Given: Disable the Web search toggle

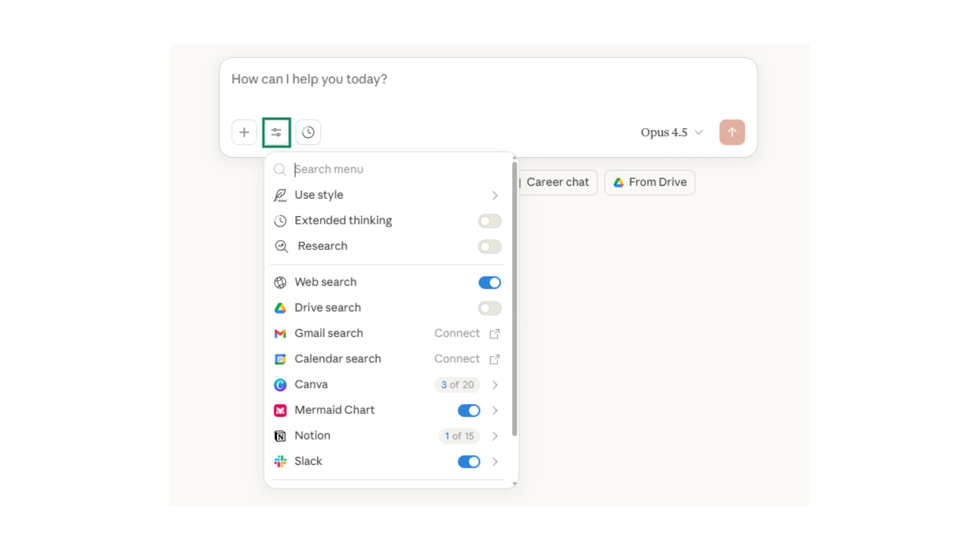Looking at the screenshot, I should tap(489, 283).
